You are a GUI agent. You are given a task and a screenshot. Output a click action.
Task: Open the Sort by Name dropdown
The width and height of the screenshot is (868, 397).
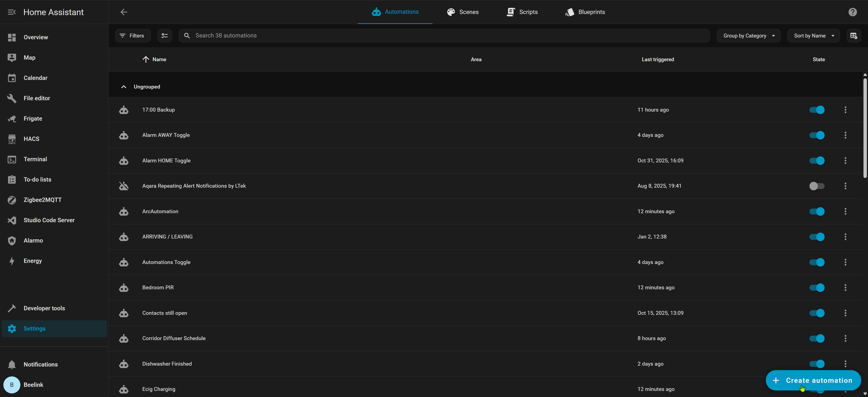tap(814, 36)
